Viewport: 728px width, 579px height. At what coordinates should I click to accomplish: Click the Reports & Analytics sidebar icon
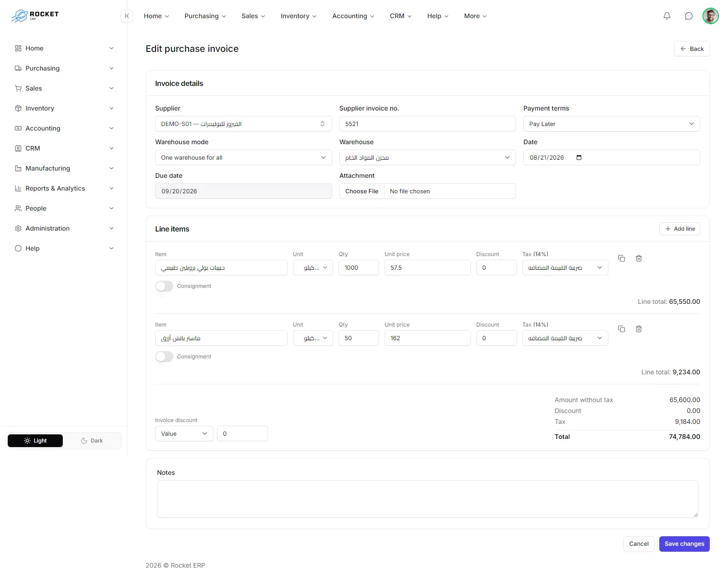[18, 188]
